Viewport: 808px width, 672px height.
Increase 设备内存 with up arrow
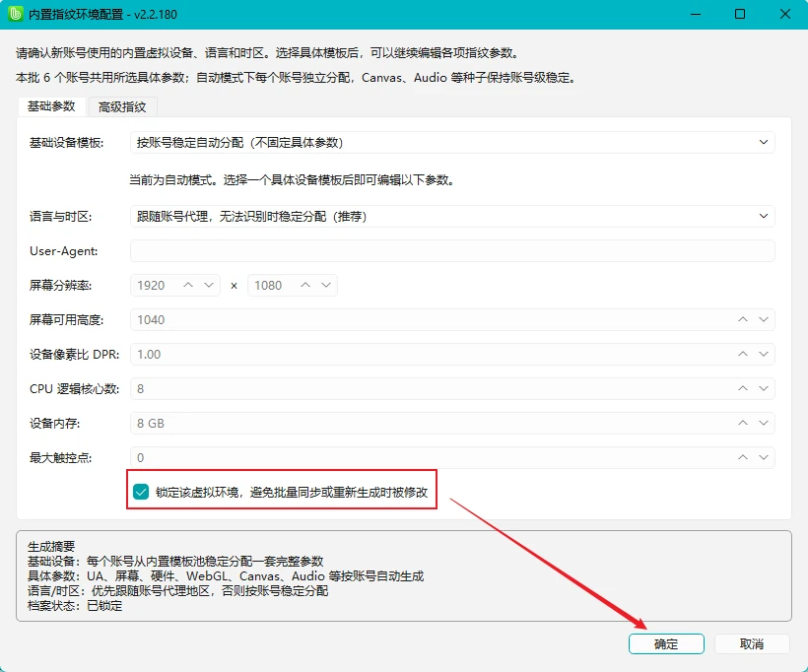pos(743,423)
